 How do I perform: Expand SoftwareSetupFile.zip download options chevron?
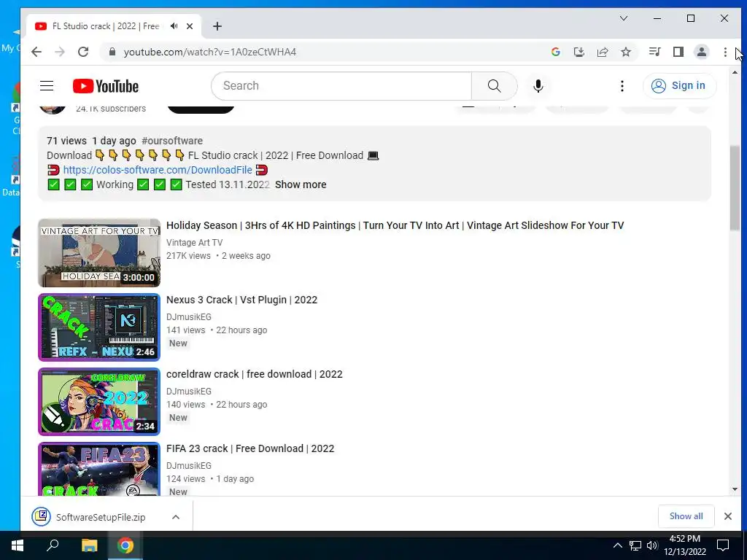(x=176, y=517)
